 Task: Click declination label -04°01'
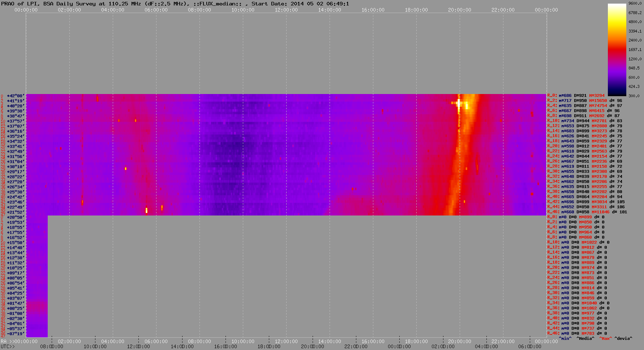tap(16, 324)
